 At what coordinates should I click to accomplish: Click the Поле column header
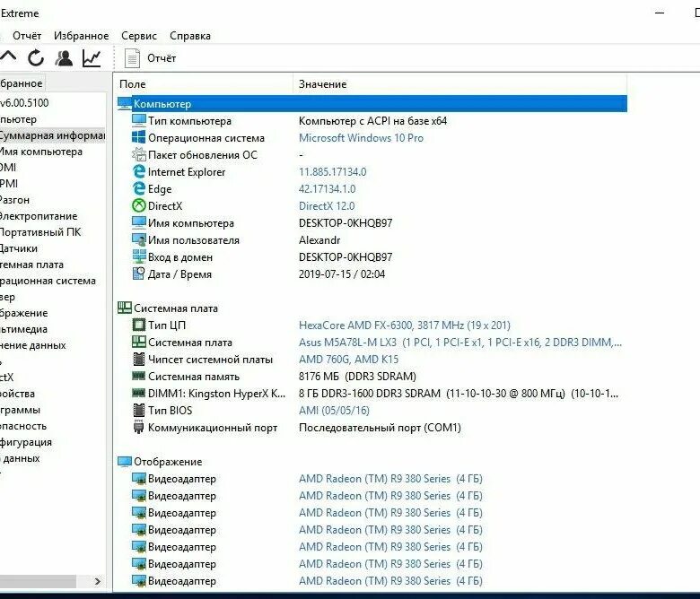[x=204, y=84]
